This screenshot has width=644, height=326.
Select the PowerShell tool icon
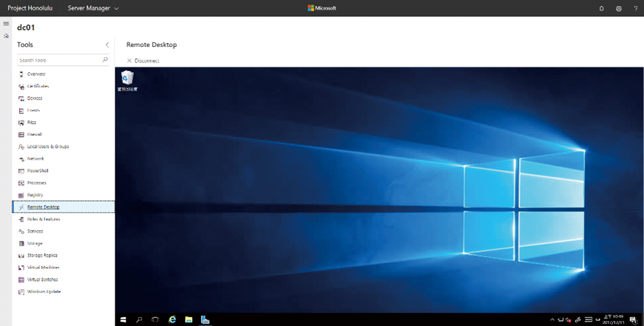click(x=21, y=171)
